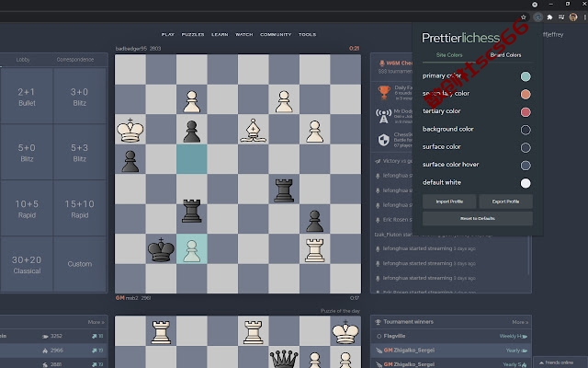The height and width of the screenshot is (368, 588).
Task: Pick the default white swatch
Action: pos(526,183)
